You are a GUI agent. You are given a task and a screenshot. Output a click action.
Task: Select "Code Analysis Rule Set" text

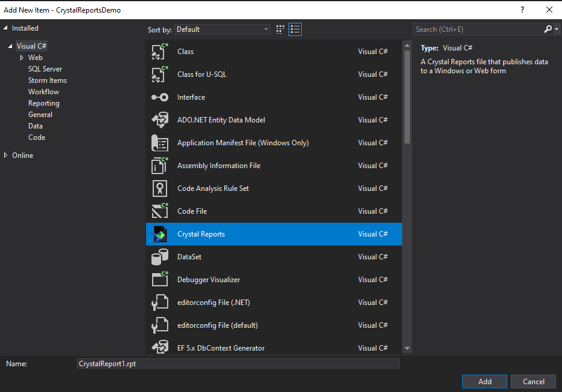[x=213, y=188]
